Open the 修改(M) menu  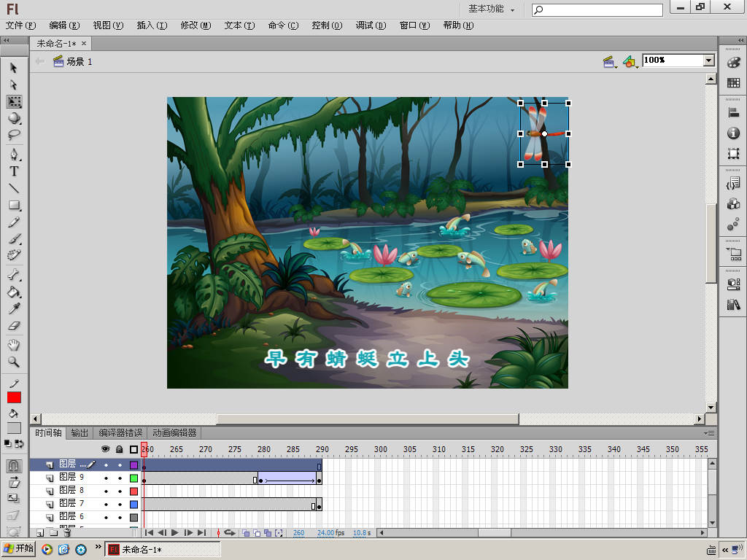tap(195, 26)
